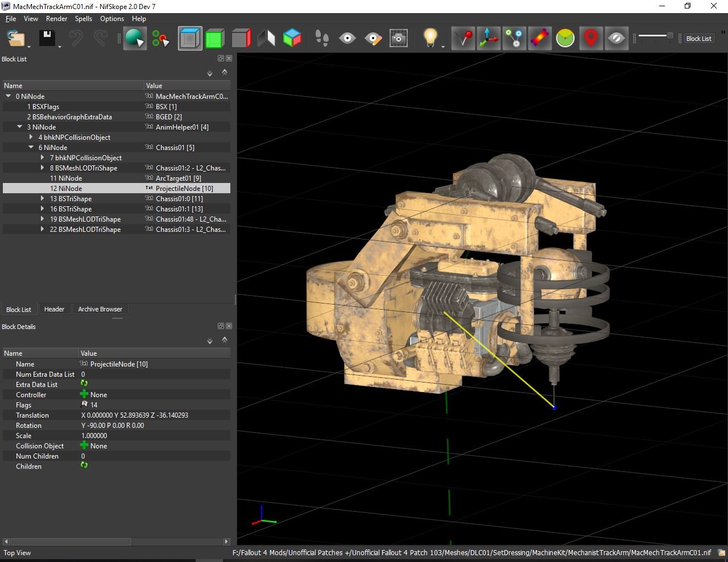Switch to Perspective colored cube icon
This screenshot has height=562, width=728.
point(292,38)
